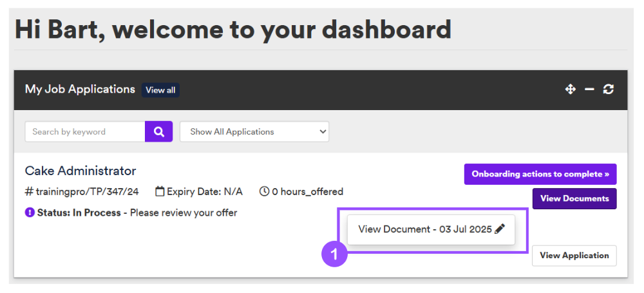Open View Documents dropdown button
Screen dimensions: 644x293
(x=574, y=198)
